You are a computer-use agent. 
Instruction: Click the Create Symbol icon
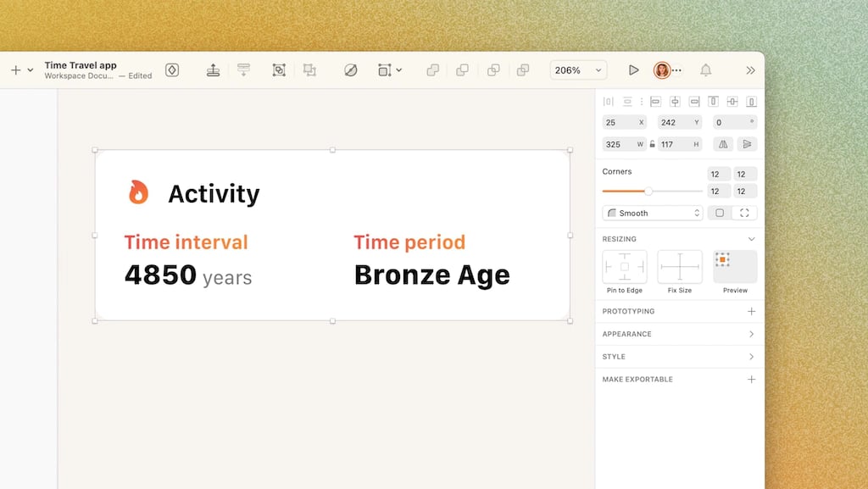coord(172,70)
